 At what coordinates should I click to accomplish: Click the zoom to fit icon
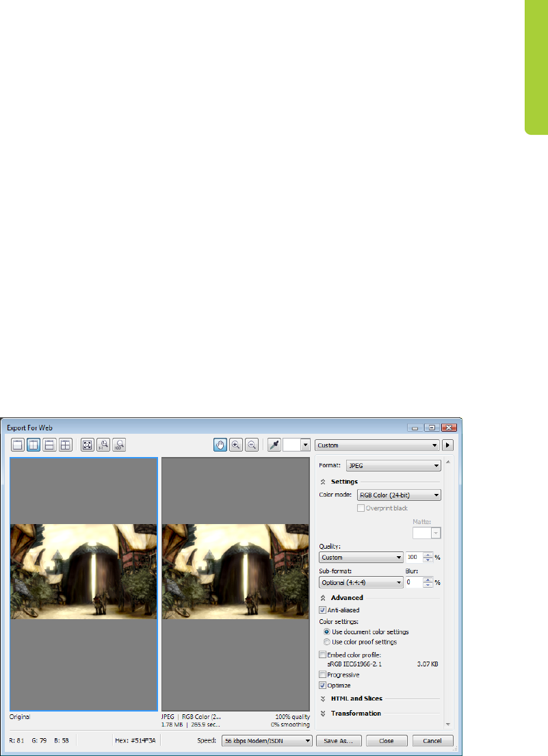[88, 445]
